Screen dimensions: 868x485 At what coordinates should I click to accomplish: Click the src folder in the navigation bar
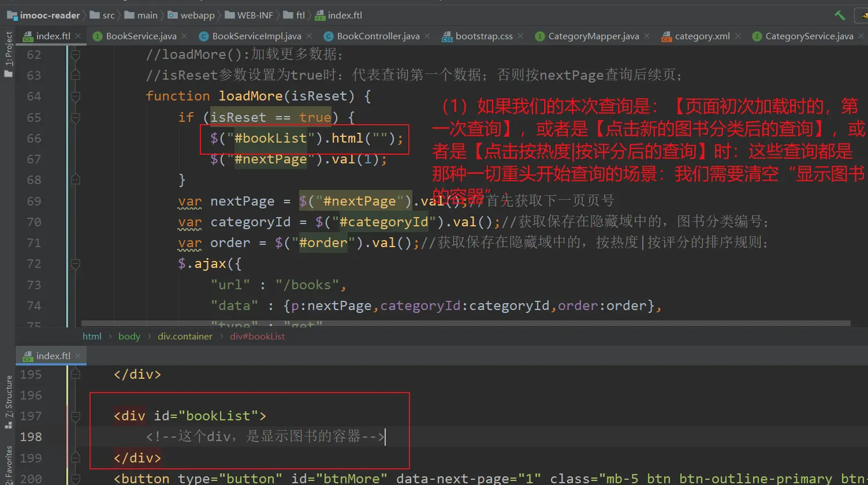point(102,16)
